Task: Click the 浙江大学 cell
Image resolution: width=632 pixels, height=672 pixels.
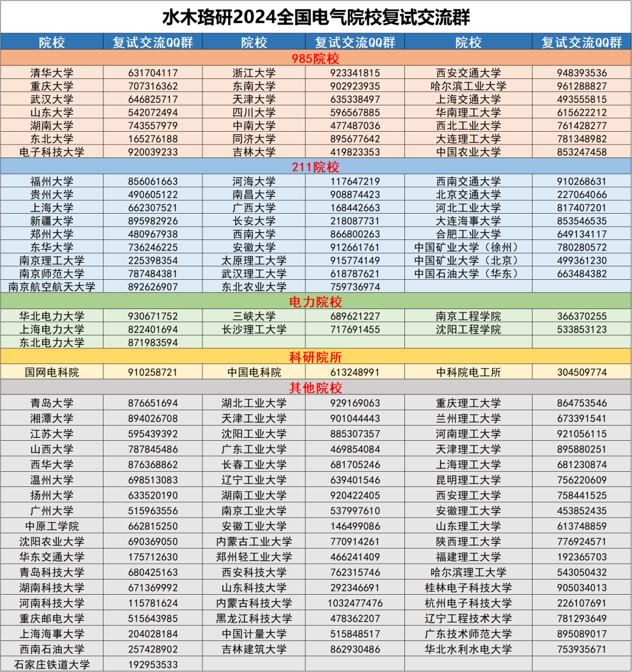Action: pos(254,73)
